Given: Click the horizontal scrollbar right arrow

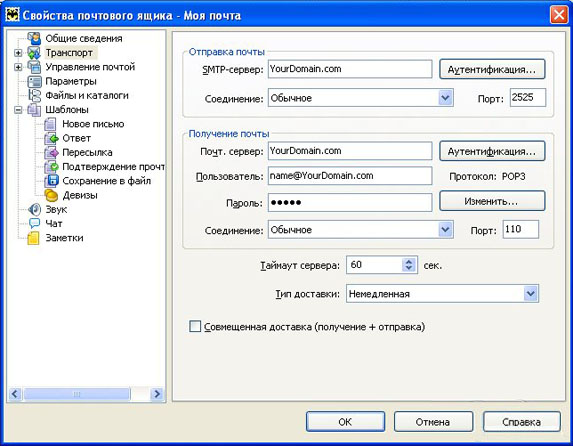Looking at the screenshot, I should (x=157, y=394).
